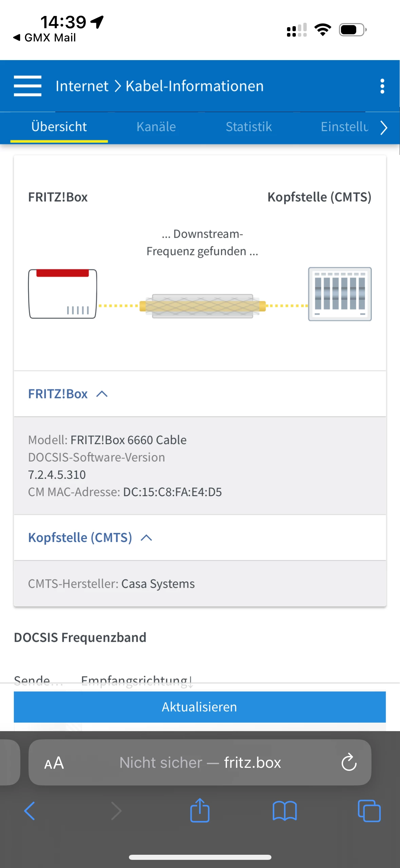Switch to the Kanäle tab

click(x=156, y=127)
